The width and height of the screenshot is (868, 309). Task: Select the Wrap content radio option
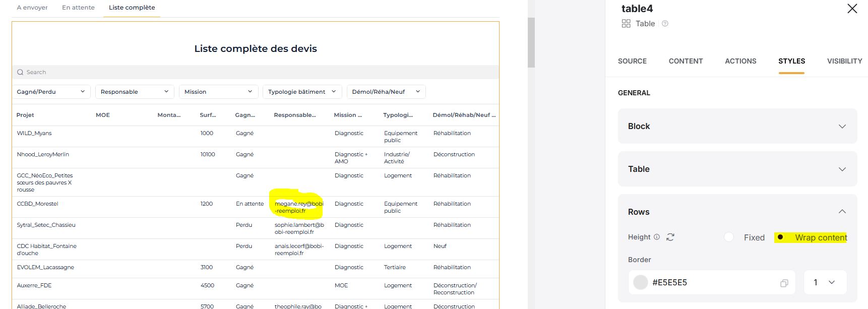(780, 237)
